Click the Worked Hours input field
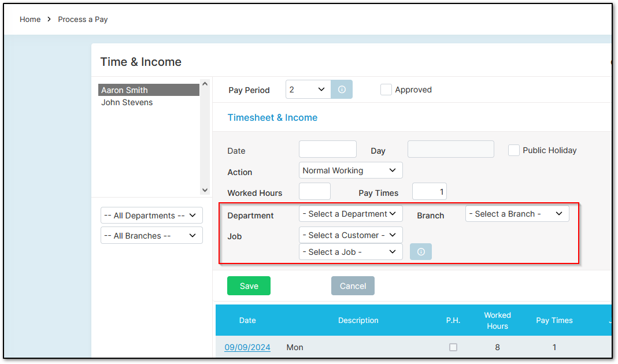The width and height of the screenshot is (618, 364). [314, 191]
